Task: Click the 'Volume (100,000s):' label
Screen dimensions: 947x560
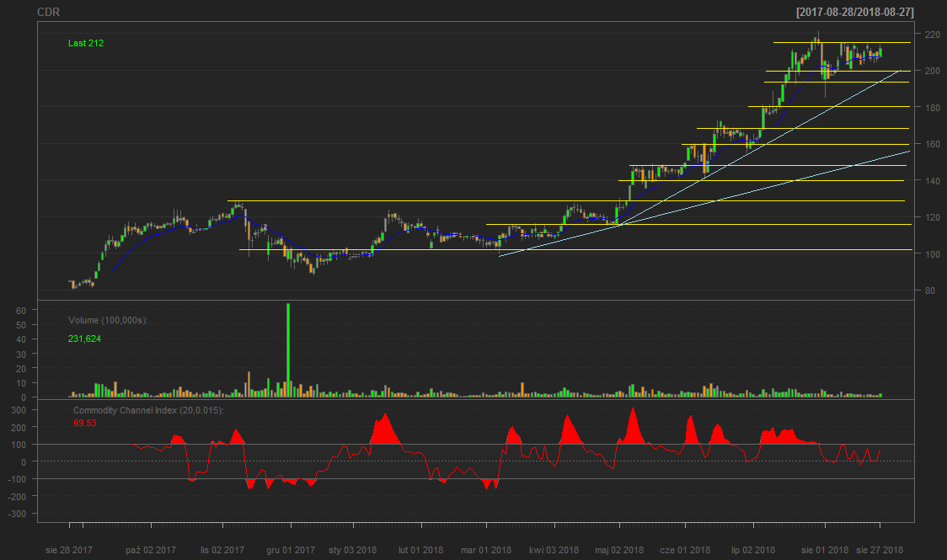Action: (108, 320)
